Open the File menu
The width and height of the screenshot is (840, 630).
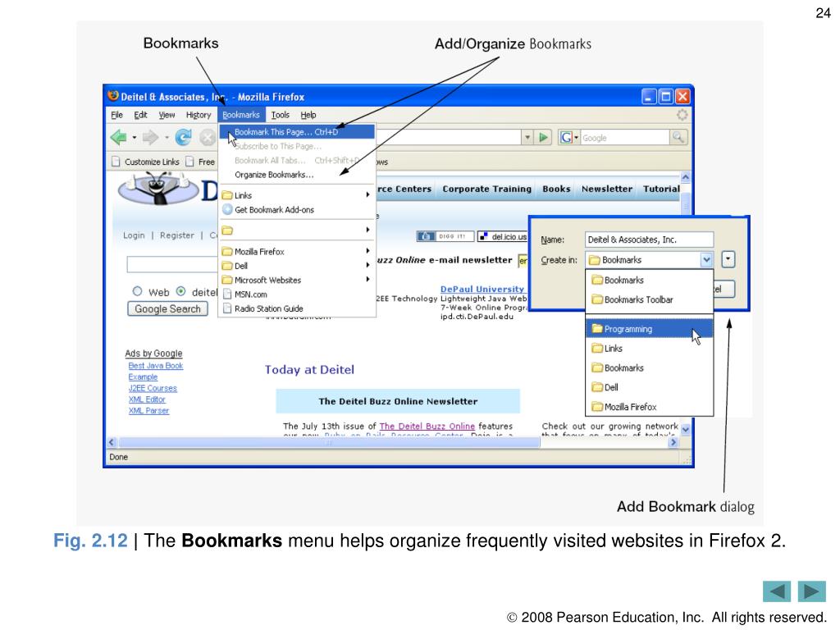point(116,115)
